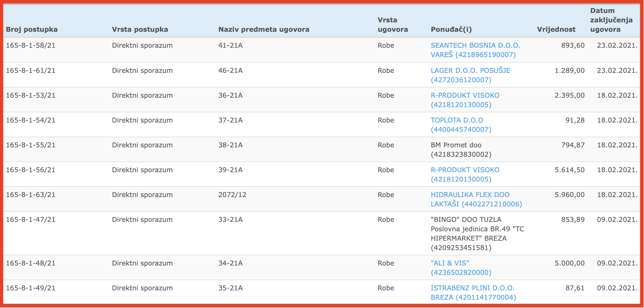The width and height of the screenshot is (644, 308).
Task: Click BM Promet doo bidder text
Action: click(x=461, y=150)
